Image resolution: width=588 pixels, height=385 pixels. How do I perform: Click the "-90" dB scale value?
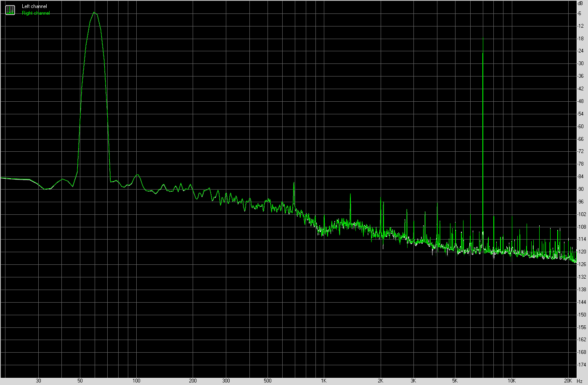point(581,189)
